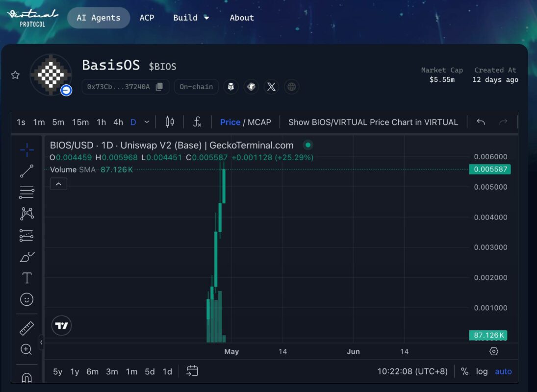This screenshot has height=392, width=537.
Task: Select the ruler measure tool
Action: [x=26, y=328]
